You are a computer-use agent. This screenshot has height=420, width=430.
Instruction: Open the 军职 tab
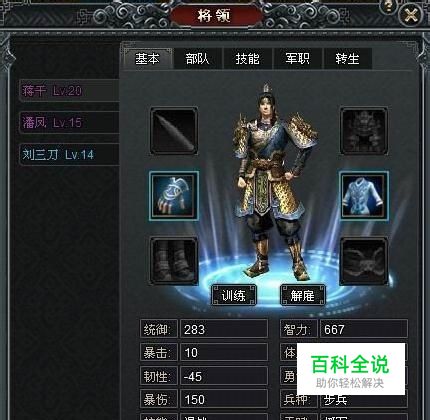298,59
